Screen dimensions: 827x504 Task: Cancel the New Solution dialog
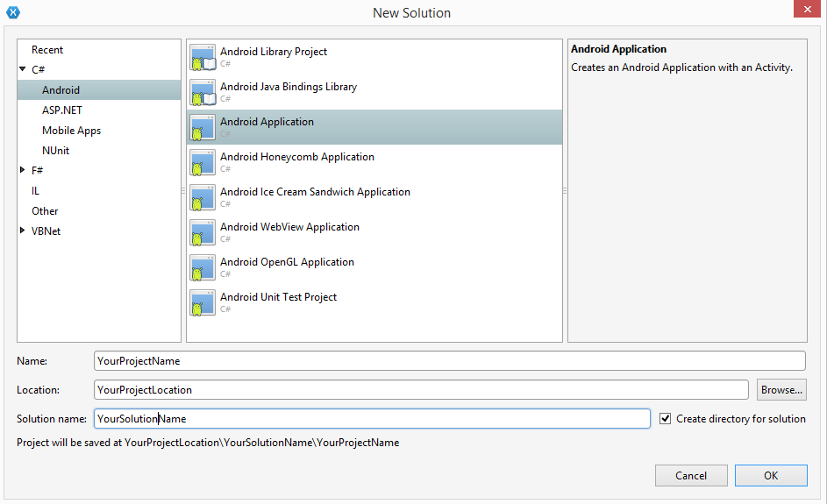point(690,475)
